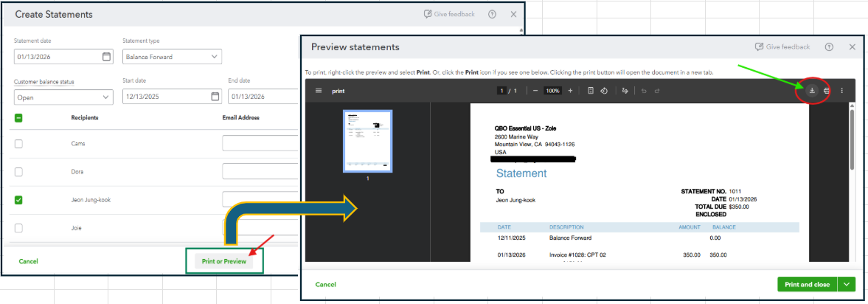Zoom in on the PDF preview
The width and height of the screenshot is (868, 304).
pos(570,91)
